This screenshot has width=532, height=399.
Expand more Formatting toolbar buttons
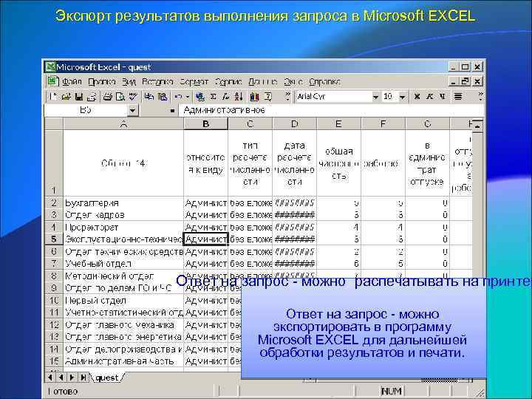click(480, 97)
